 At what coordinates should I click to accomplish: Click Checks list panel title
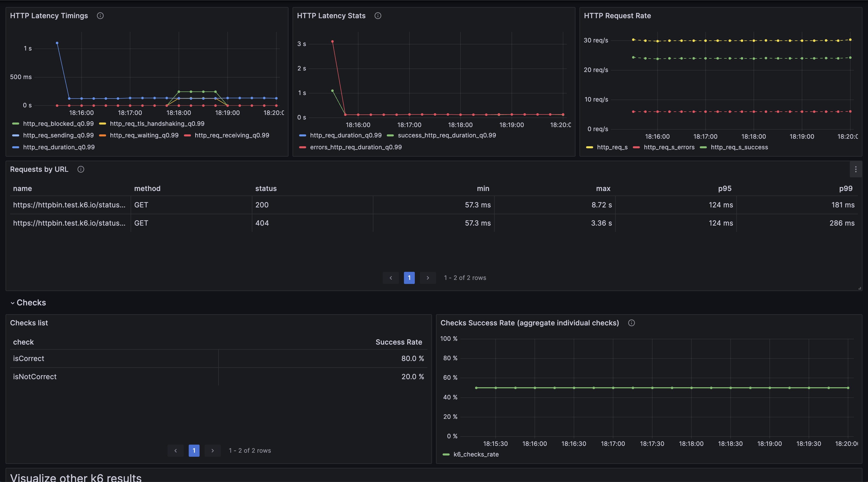click(x=29, y=323)
